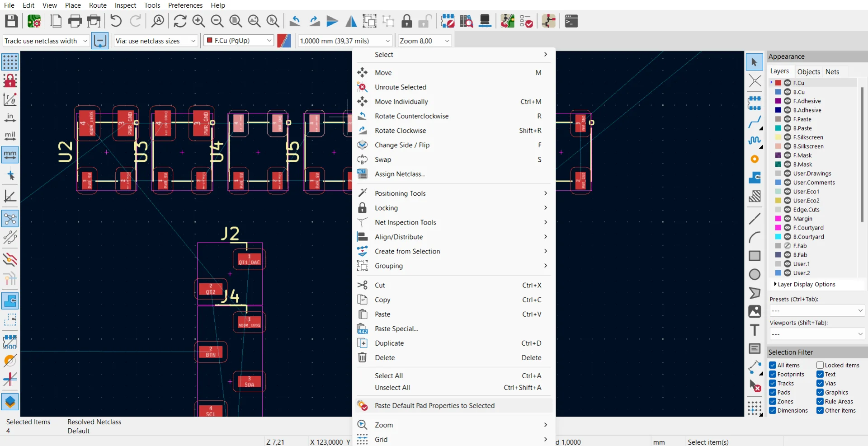Uncheck the Footprints selection filter

tap(773, 374)
